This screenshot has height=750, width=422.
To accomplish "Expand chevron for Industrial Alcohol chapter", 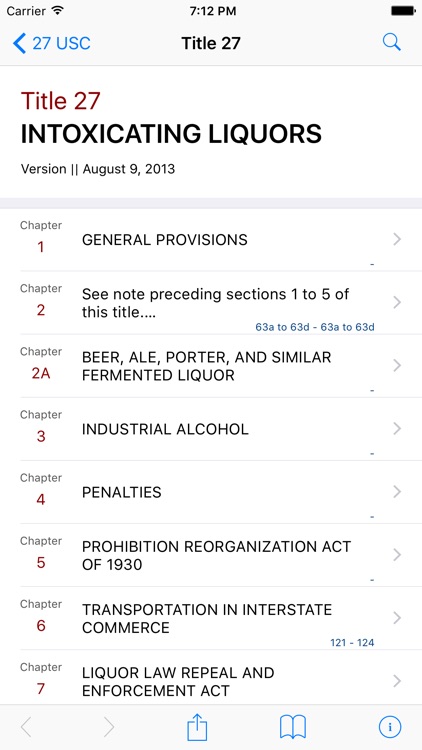I will click(x=397, y=429).
